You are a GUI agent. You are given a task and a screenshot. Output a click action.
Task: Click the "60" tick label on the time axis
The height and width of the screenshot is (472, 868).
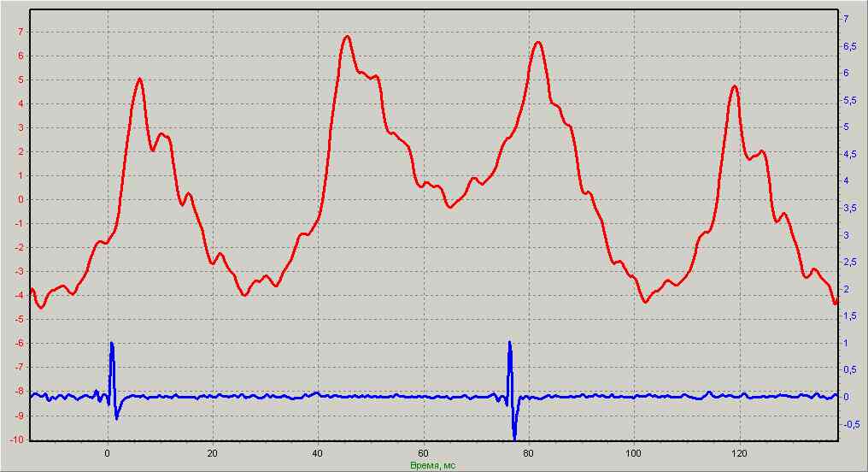click(423, 452)
